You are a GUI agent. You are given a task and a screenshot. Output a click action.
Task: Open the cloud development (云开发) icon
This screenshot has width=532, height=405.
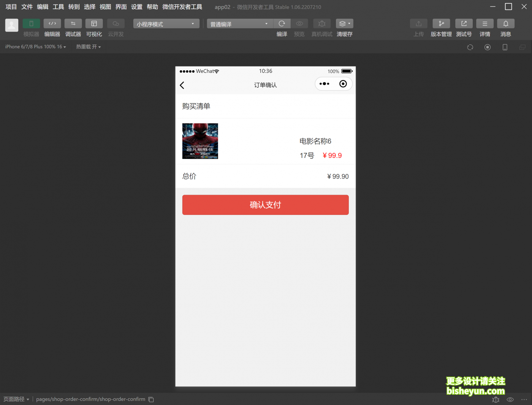pos(116,24)
